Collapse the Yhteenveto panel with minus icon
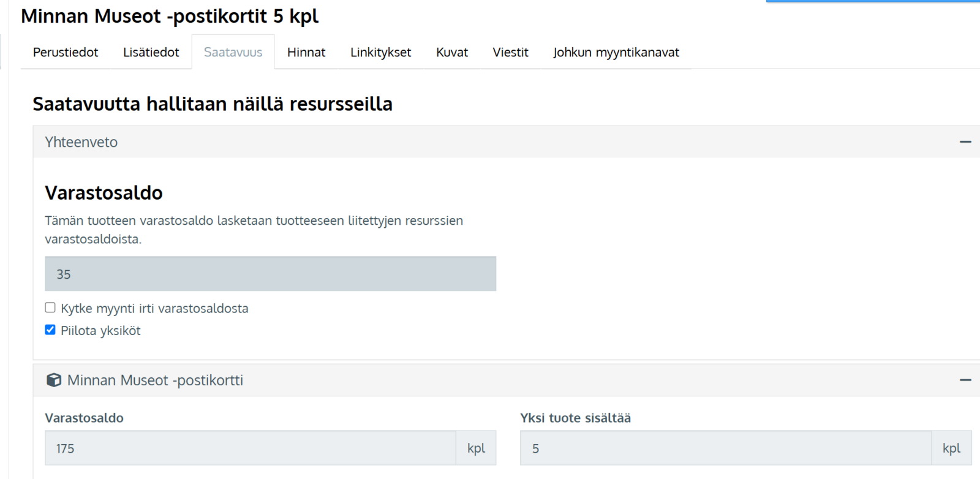 [x=965, y=142]
